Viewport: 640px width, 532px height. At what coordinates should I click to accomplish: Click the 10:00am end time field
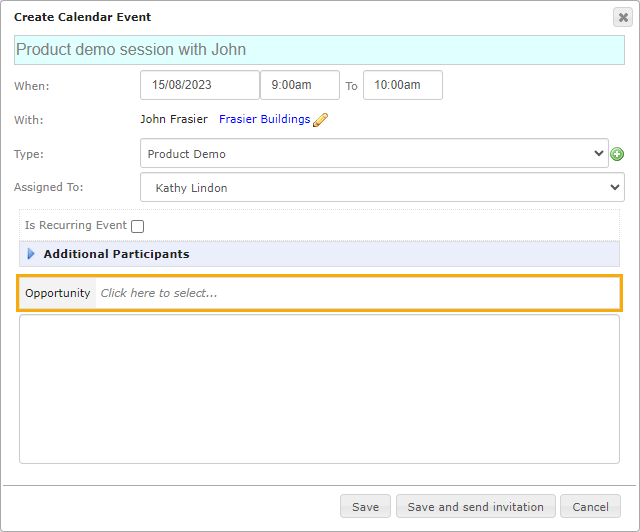click(x=403, y=85)
